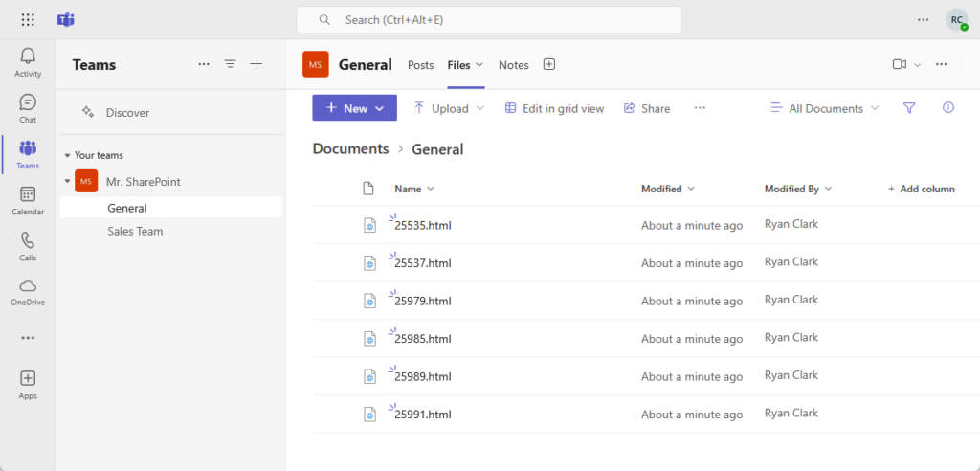Open file 25985.html

422,338
